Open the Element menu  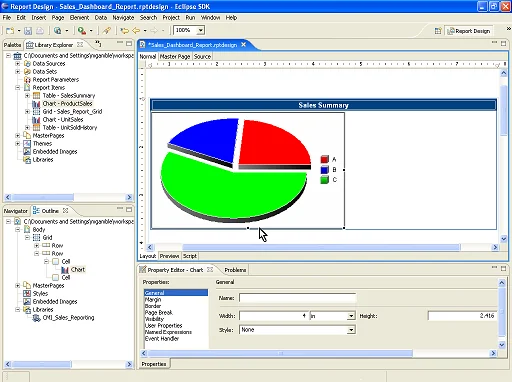(x=79, y=18)
